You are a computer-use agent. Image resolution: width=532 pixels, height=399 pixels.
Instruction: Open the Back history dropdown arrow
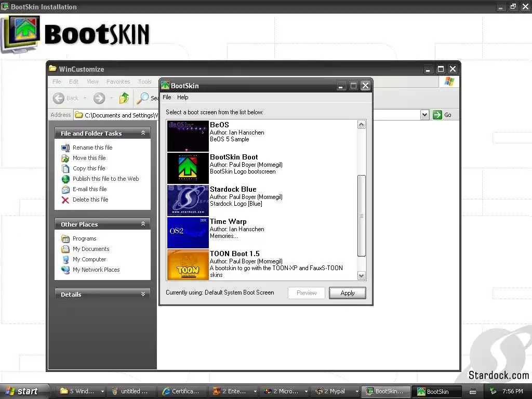[85, 98]
